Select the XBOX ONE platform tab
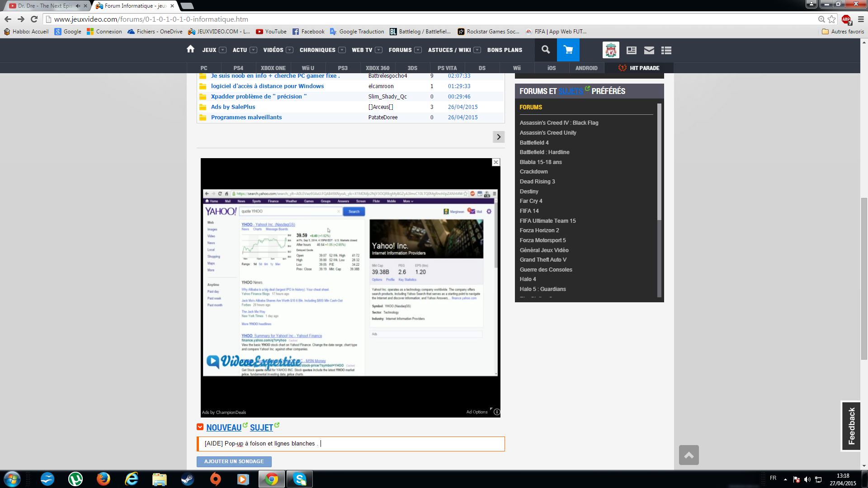 click(273, 68)
